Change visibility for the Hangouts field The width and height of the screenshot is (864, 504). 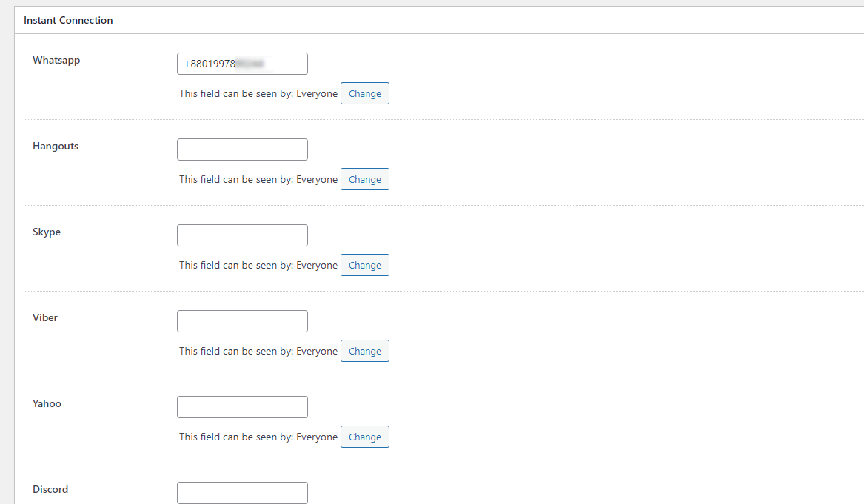(365, 180)
